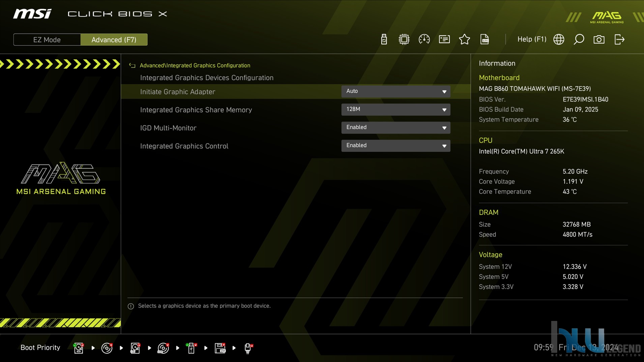Select the Advanced (F7) tab
The image size is (644, 362).
click(114, 39)
